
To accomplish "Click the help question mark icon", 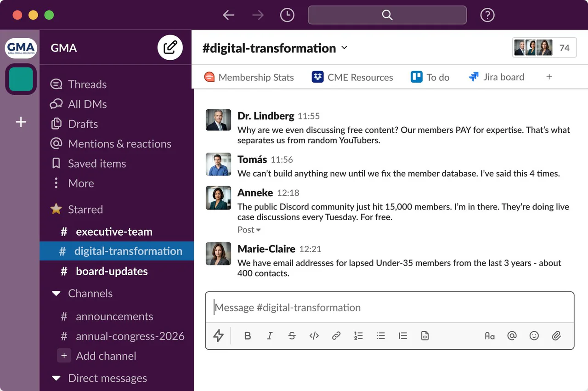I will tap(487, 15).
